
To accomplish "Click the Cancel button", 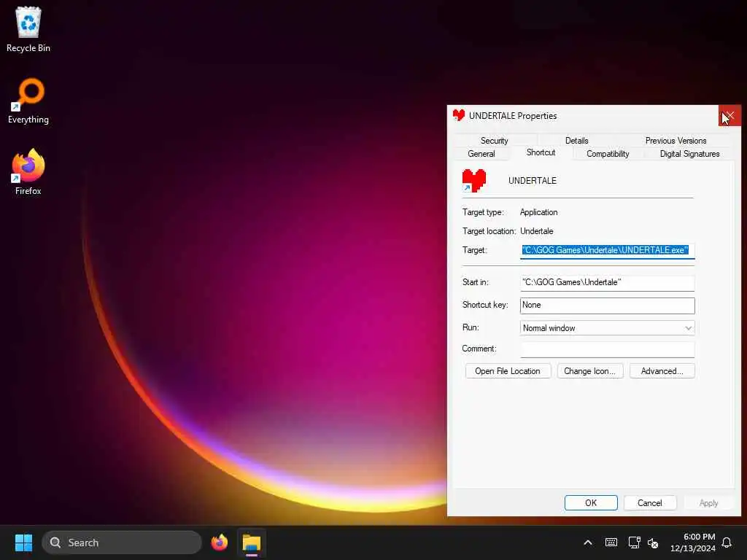I will (x=650, y=503).
